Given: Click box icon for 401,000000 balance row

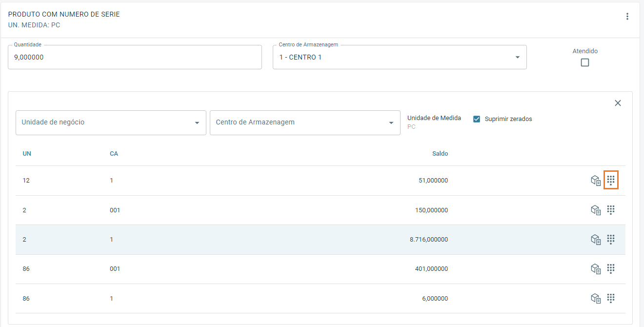Looking at the screenshot, I should coord(596,269).
